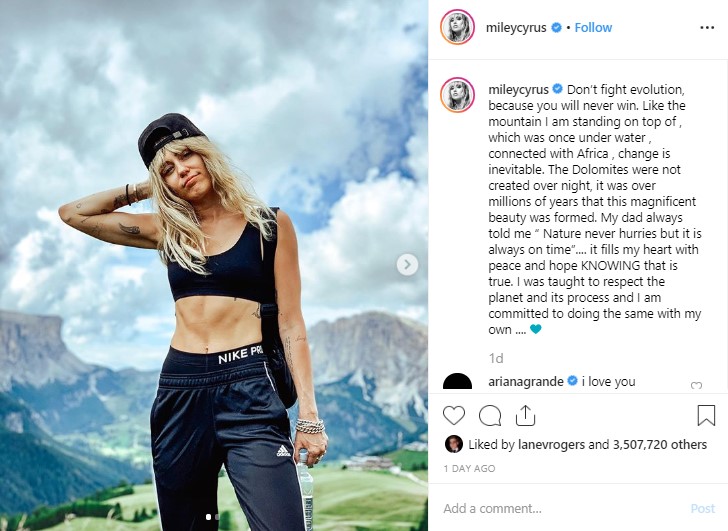Click the mileycyrus username in the header
This screenshot has width=728, height=531.
pyautogui.click(x=516, y=28)
